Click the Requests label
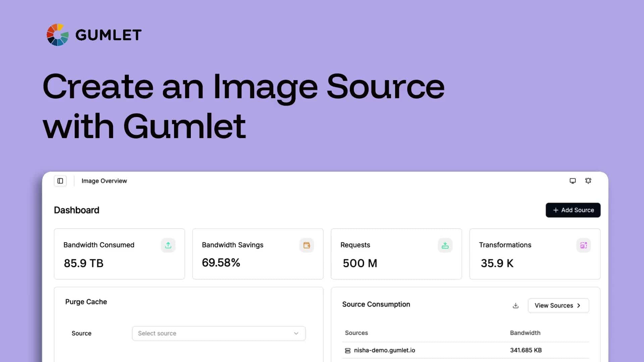Viewport: 644px width, 362px height. point(355,245)
